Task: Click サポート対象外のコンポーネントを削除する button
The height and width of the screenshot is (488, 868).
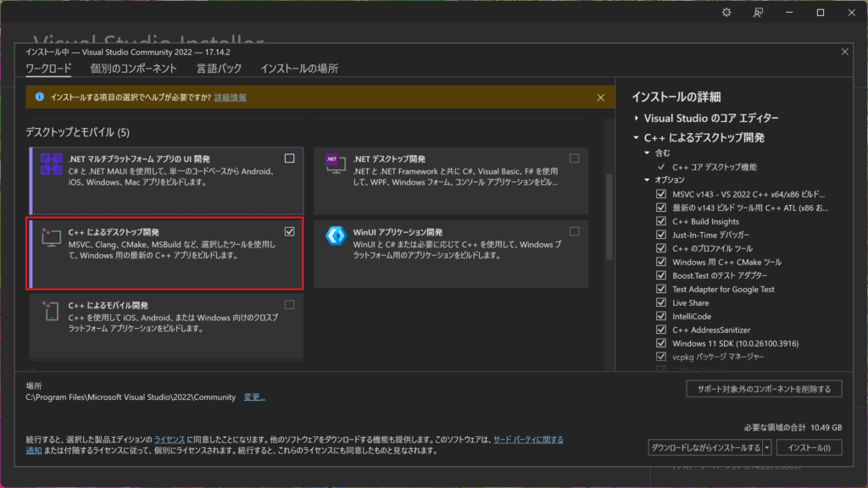Action: pos(764,389)
